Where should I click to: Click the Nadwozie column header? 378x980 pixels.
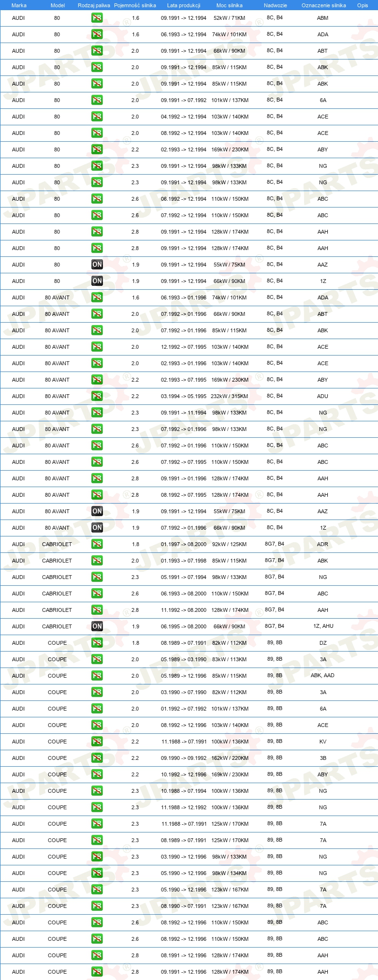(275, 5)
